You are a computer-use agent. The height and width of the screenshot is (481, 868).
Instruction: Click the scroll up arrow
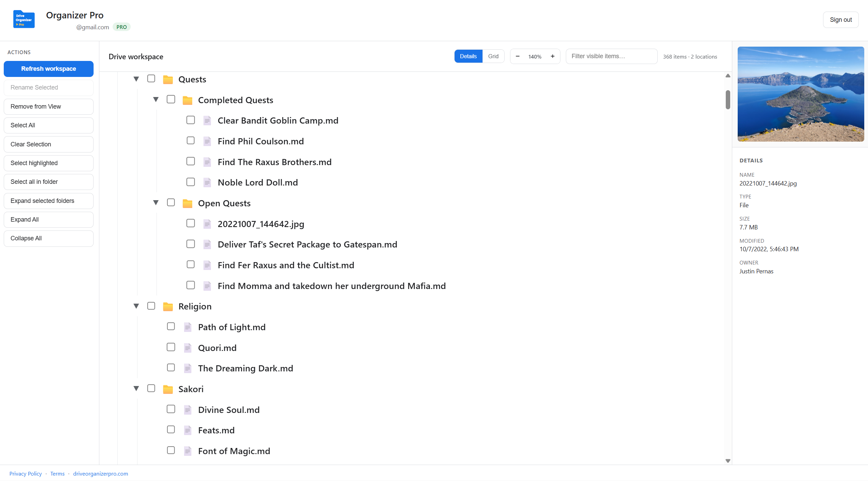728,76
